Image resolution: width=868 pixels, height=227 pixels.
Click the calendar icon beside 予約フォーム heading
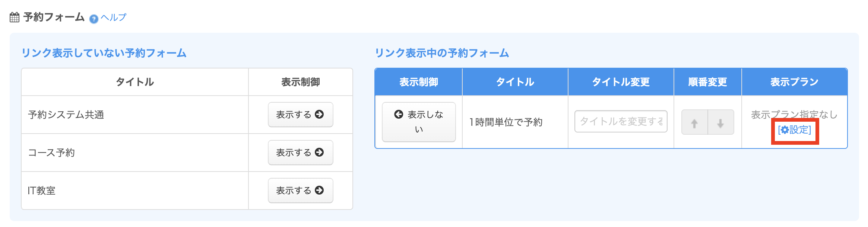pos(15,17)
